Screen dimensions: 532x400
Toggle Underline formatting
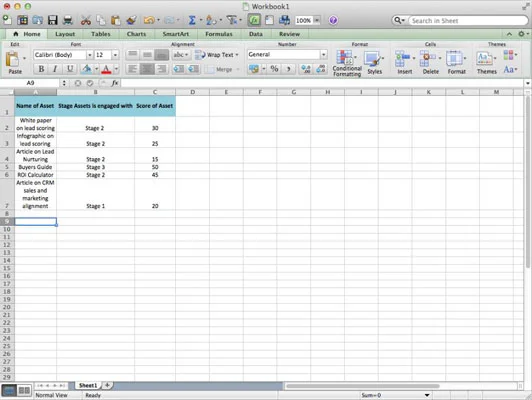(x=70, y=69)
